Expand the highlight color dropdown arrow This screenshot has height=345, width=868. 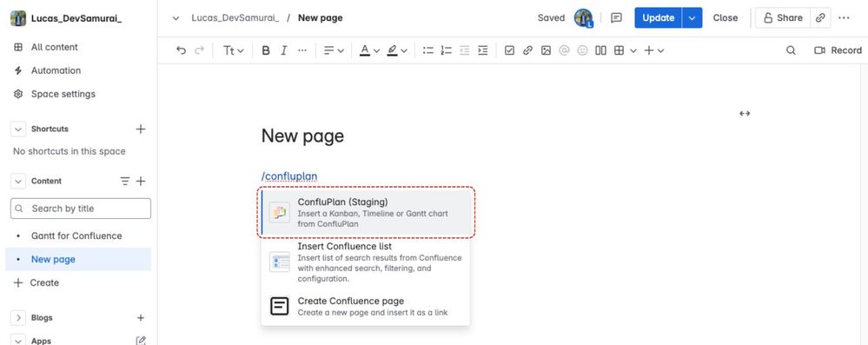pyautogui.click(x=404, y=51)
